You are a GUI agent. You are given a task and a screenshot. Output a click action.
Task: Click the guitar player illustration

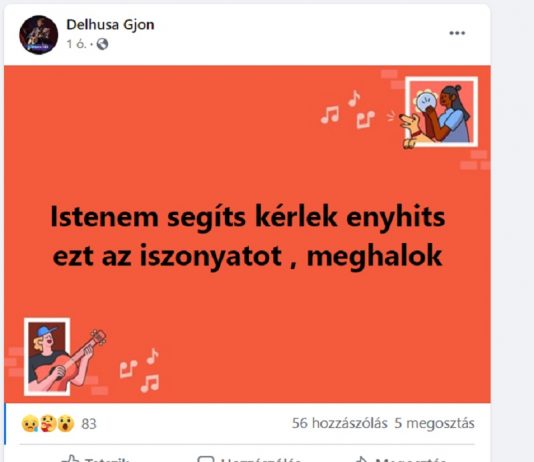click(60, 357)
